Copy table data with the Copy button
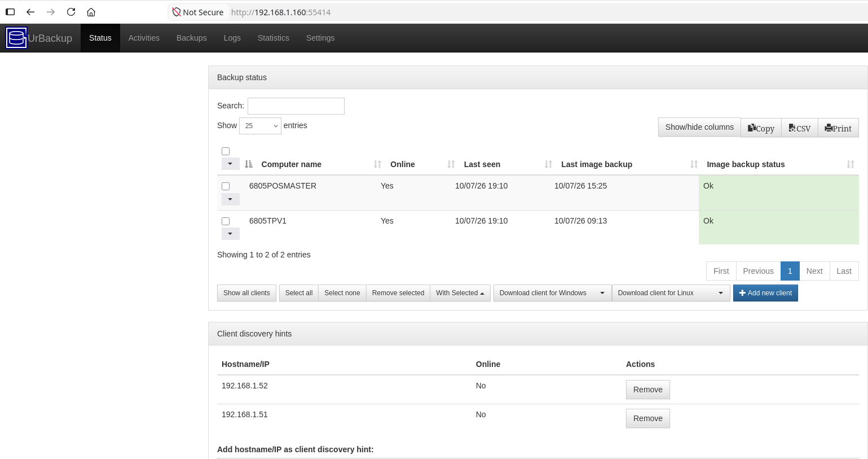The image size is (868, 459). (761, 128)
